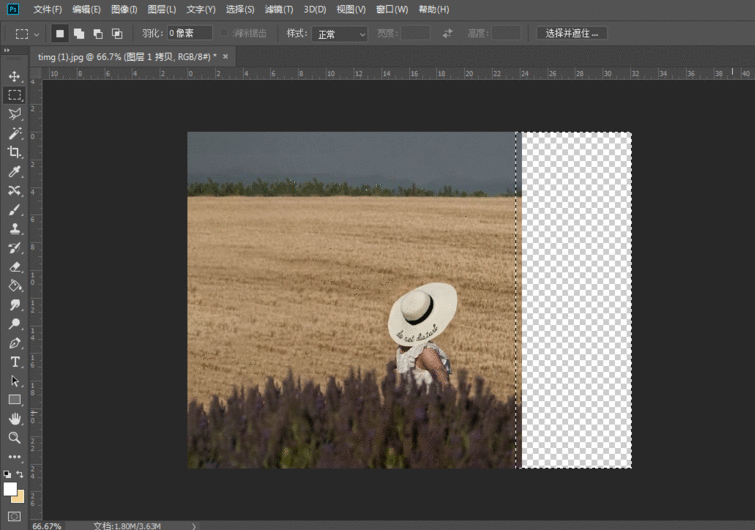Select the Move tool

tap(14, 76)
